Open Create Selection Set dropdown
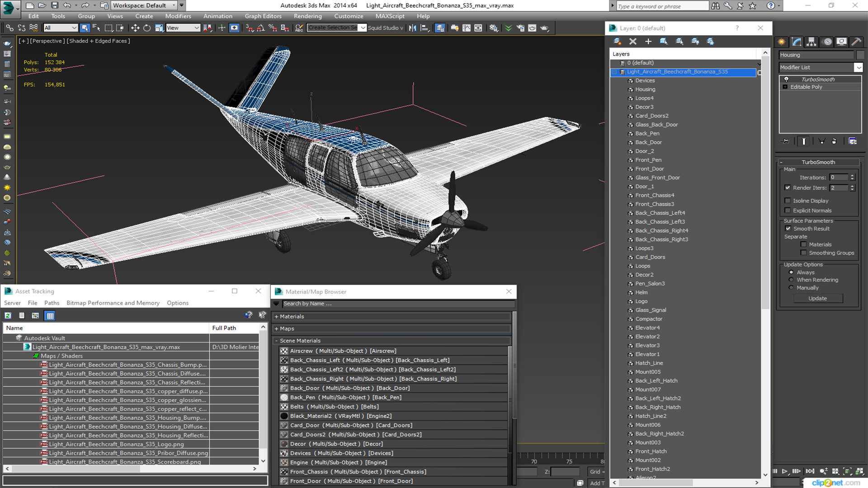The width and height of the screenshot is (868, 488). pos(363,28)
